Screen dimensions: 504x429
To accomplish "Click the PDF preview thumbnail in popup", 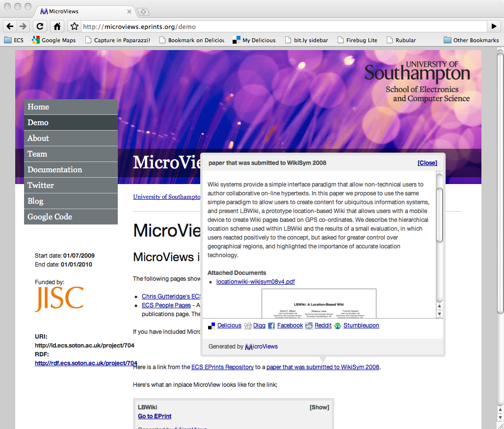I will coord(318,303).
